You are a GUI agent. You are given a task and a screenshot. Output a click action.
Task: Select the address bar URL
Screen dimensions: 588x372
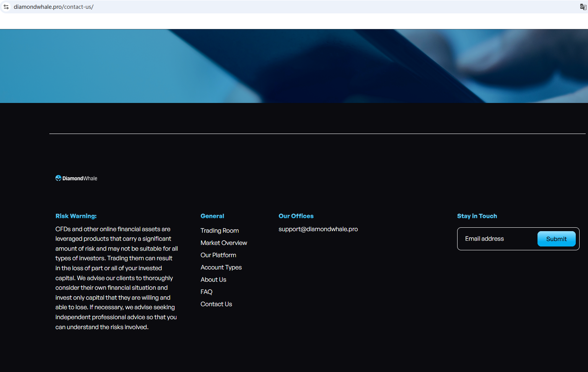click(x=54, y=7)
